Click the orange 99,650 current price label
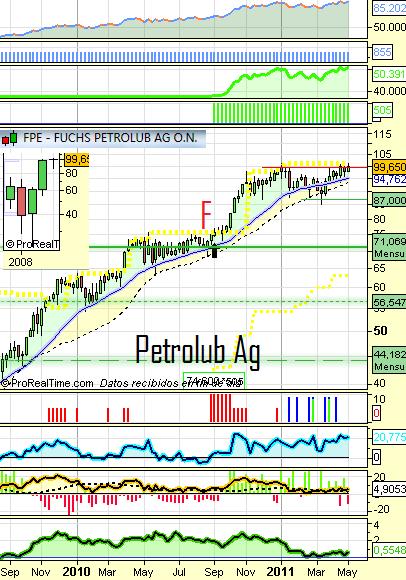This screenshot has height=580, width=406. (x=389, y=167)
